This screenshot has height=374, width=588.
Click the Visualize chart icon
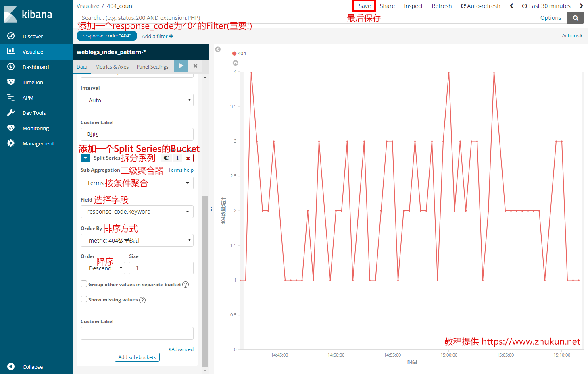[11, 51]
